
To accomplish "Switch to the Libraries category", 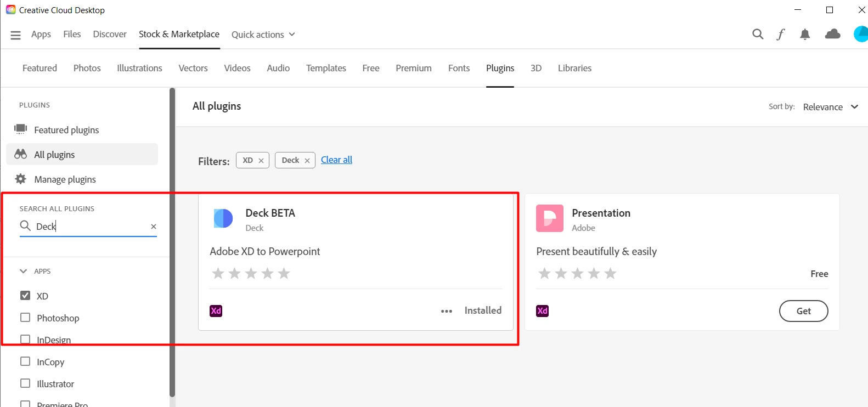I will pyautogui.click(x=574, y=68).
